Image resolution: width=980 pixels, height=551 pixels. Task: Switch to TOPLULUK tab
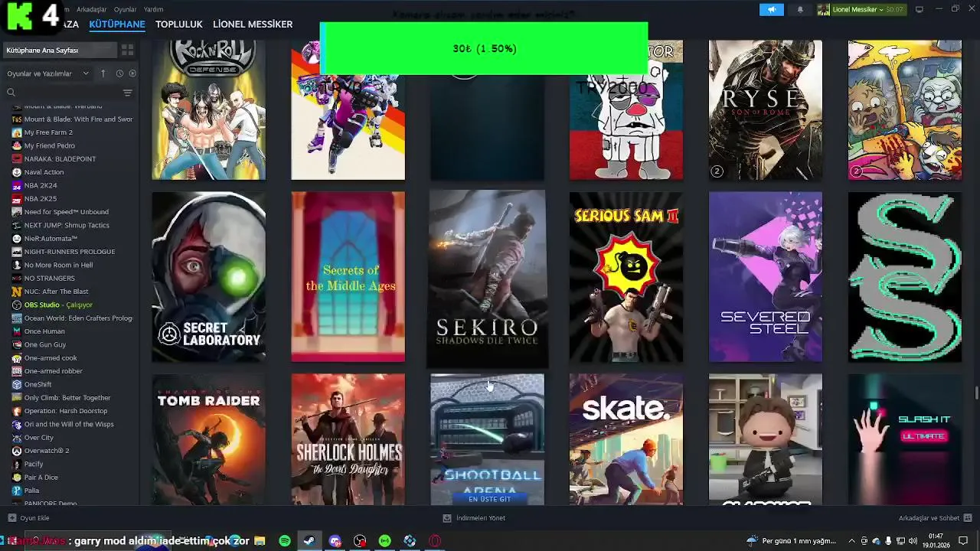[179, 24]
